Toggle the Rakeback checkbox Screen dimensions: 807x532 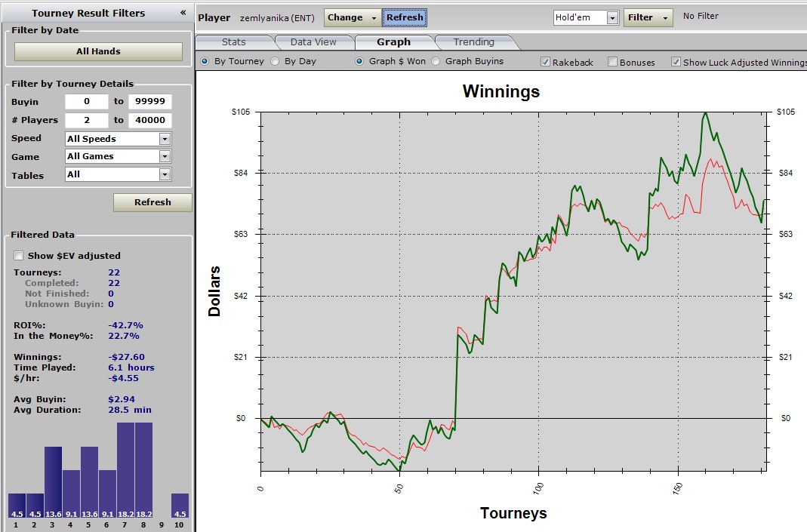click(x=546, y=62)
